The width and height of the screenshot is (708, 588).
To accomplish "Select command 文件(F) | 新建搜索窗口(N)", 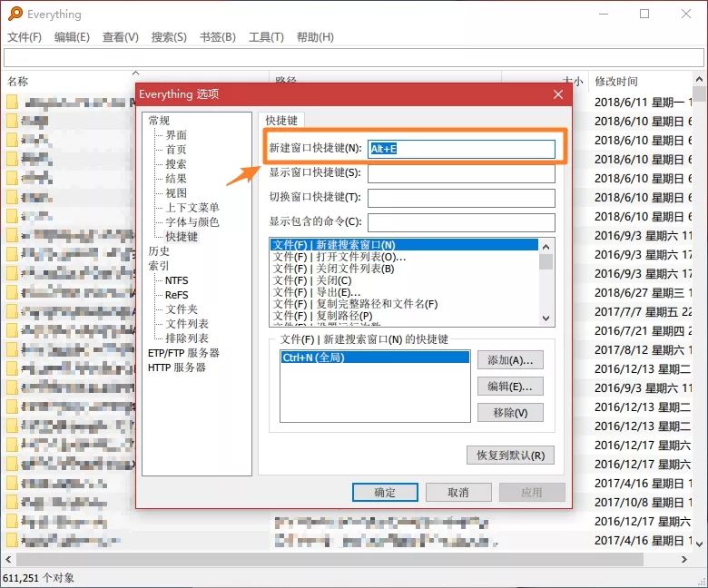I will (404, 245).
